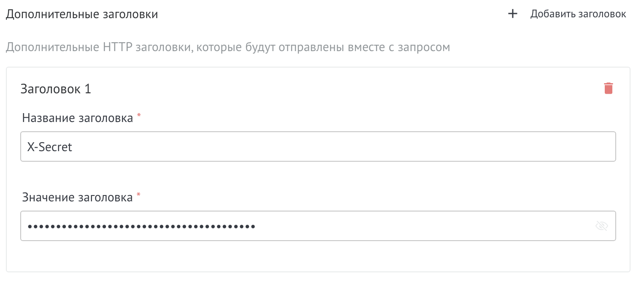This screenshot has height=282, width=644.
Task: Click the masked dots in the value field
Action: 141,226
